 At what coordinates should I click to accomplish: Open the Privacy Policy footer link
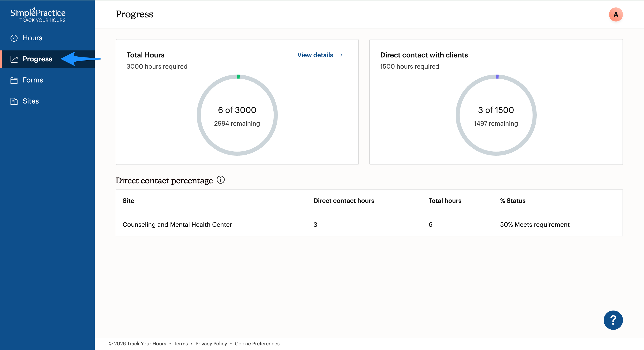pos(211,343)
